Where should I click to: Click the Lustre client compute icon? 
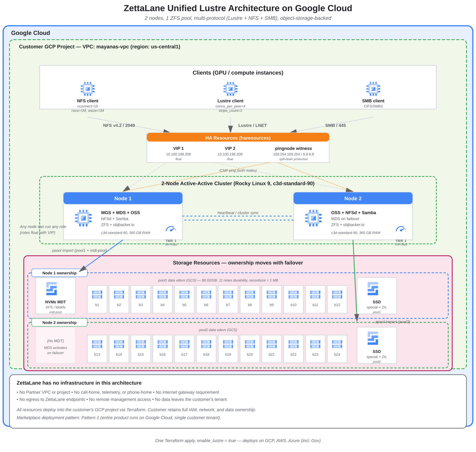tap(230, 89)
